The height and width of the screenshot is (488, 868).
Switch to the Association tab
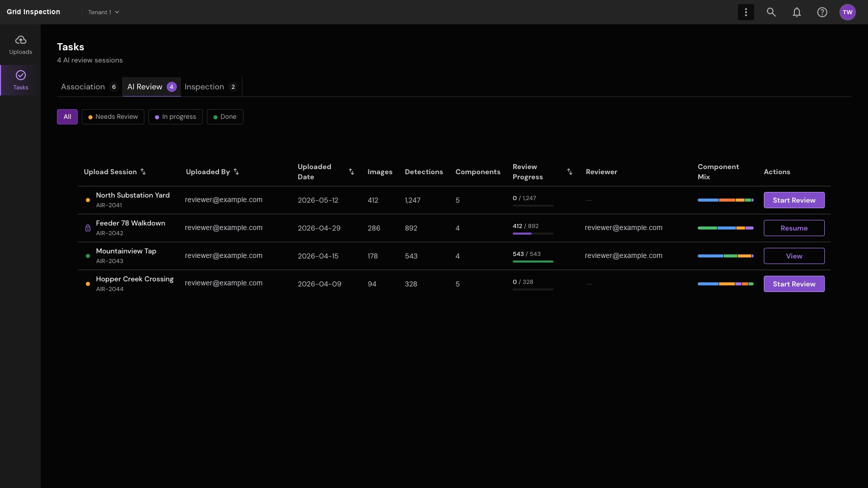click(89, 87)
